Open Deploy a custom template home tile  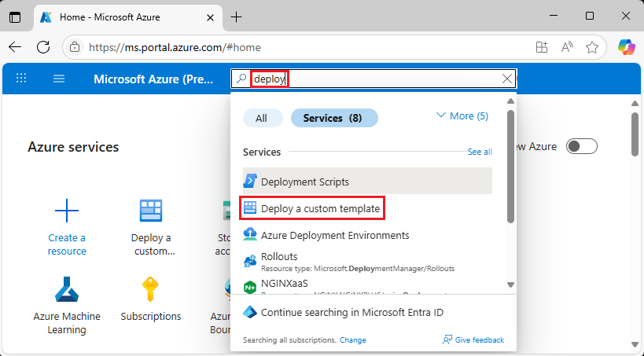coord(151,227)
